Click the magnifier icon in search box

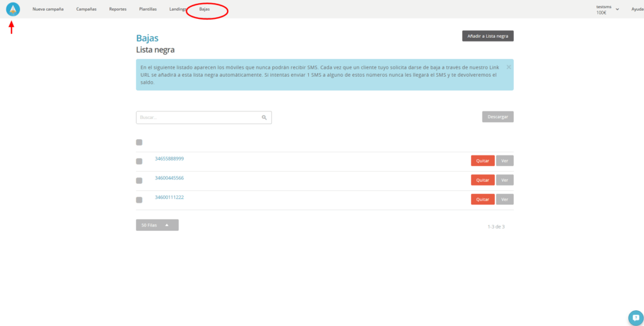tap(265, 118)
